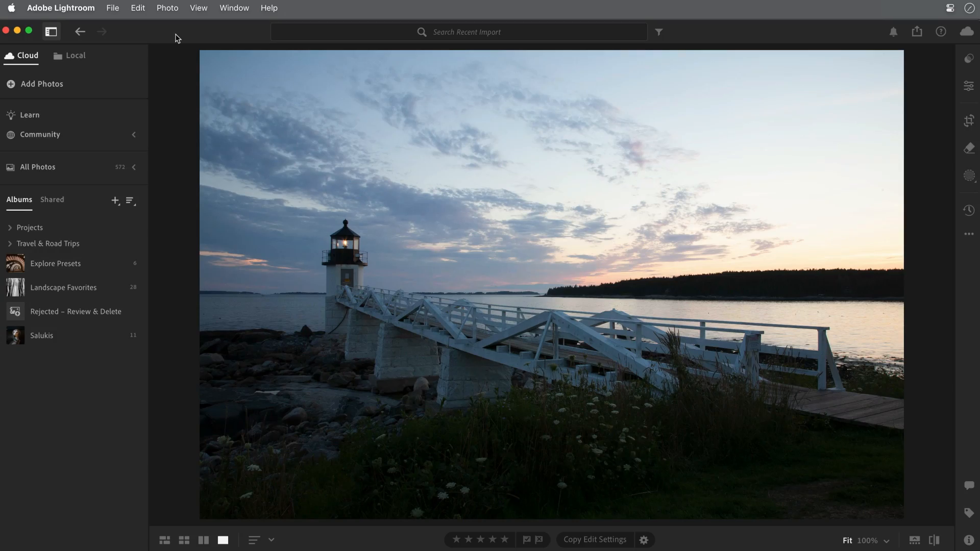The image size is (980, 551).
Task: Expand the Community section chevron
Action: point(134,135)
